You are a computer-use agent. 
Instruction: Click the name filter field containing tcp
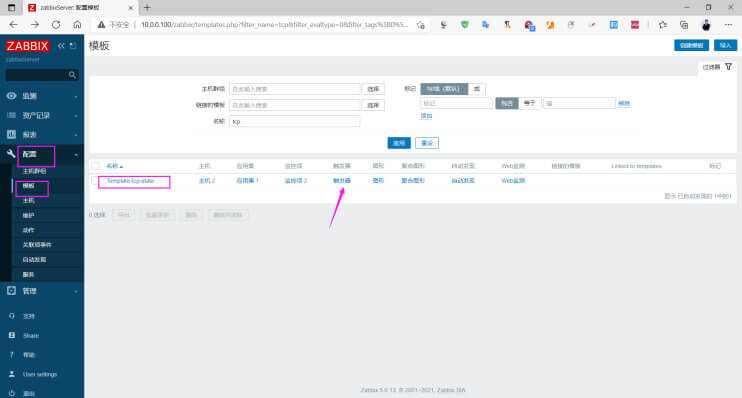[295, 122]
